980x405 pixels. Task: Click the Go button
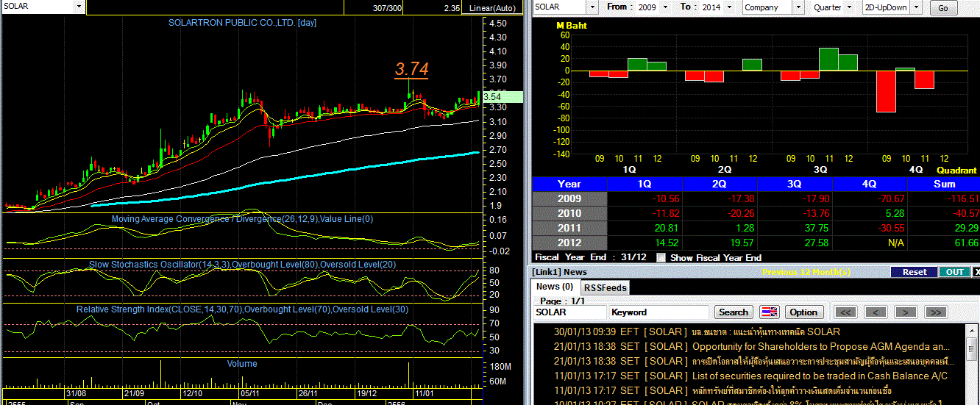point(944,8)
